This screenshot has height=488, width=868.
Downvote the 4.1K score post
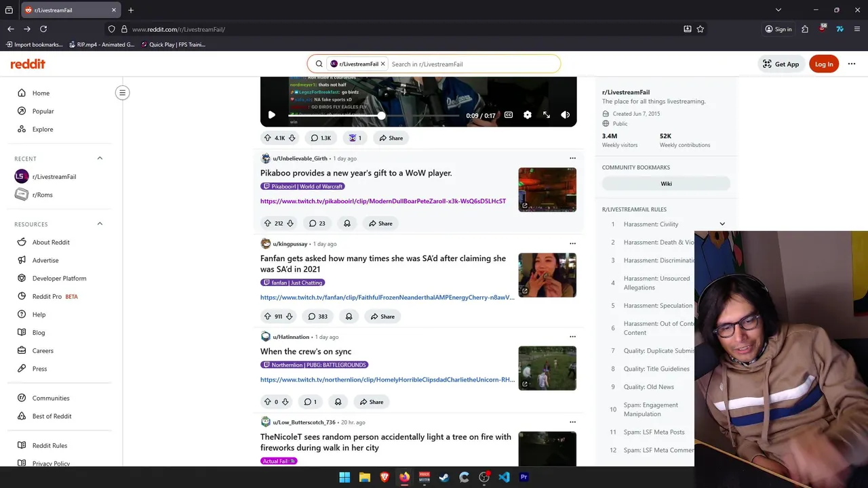[x=292, y=138]
